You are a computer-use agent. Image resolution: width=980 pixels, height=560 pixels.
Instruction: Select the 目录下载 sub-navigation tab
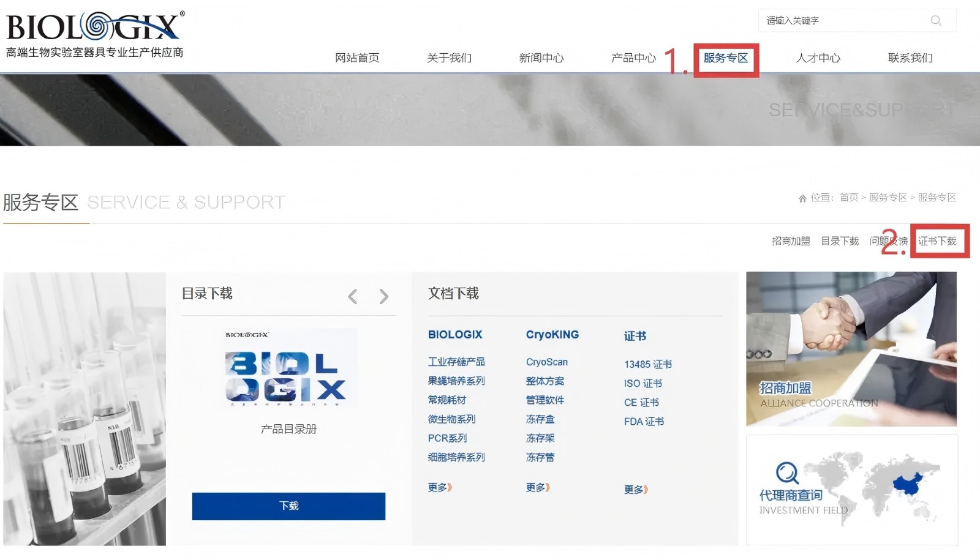coord(840,241)
